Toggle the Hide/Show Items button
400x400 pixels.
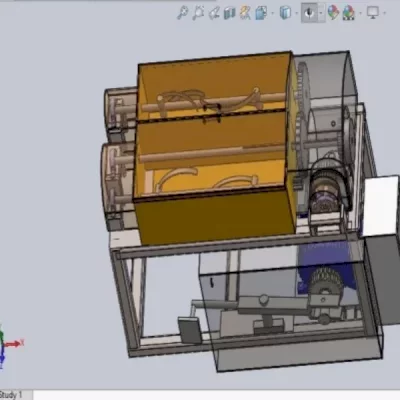309,13
